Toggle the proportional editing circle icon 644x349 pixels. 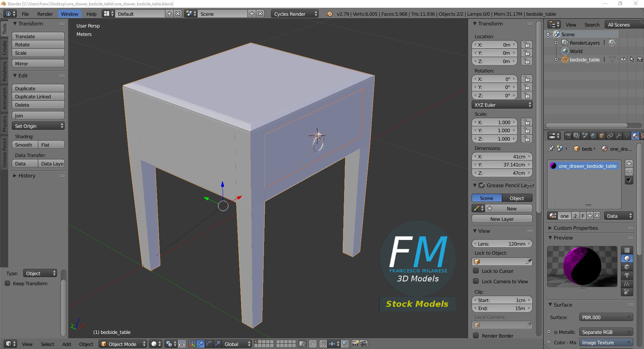click(313, 344)
